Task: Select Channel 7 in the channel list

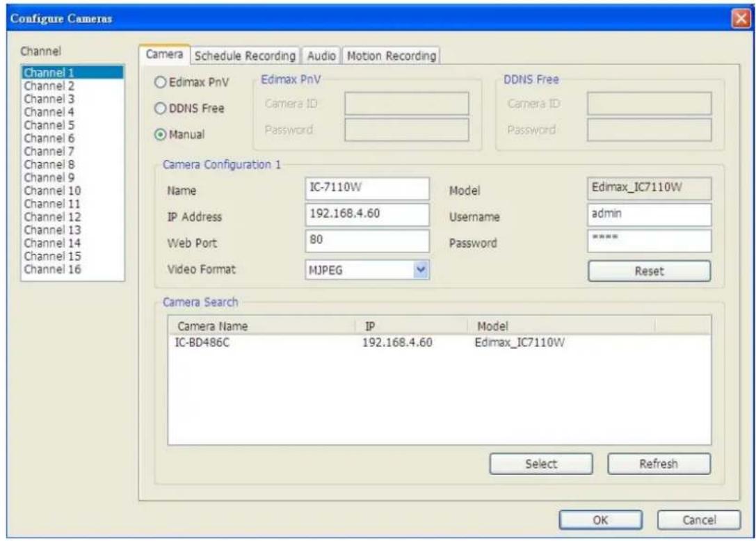Action: click(73, 151)
